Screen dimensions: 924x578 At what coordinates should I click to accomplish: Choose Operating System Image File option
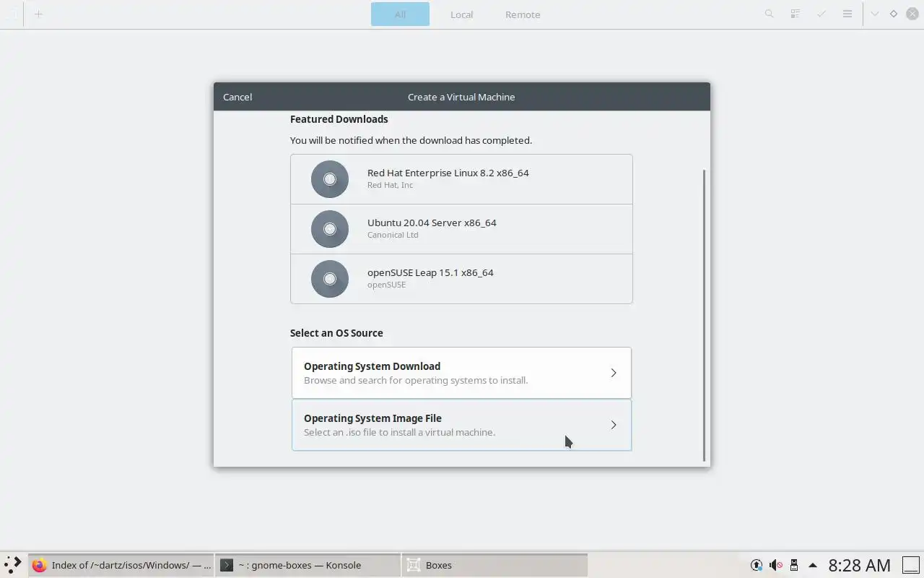click(461, 425)
